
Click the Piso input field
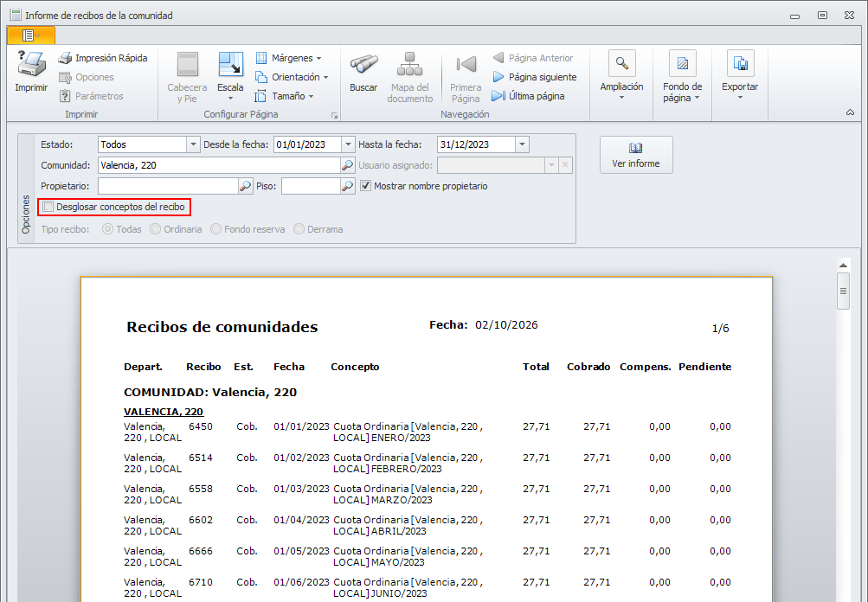[311, 186]
